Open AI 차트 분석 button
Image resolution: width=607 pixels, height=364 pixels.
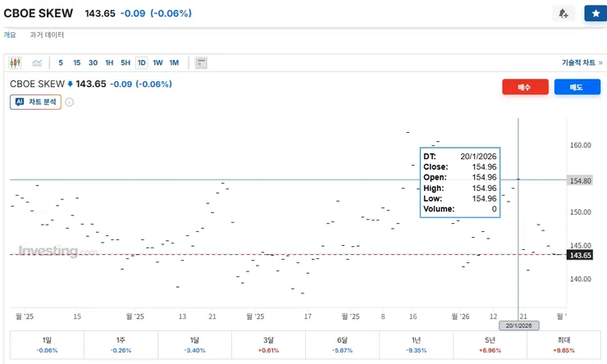(35, 102)
